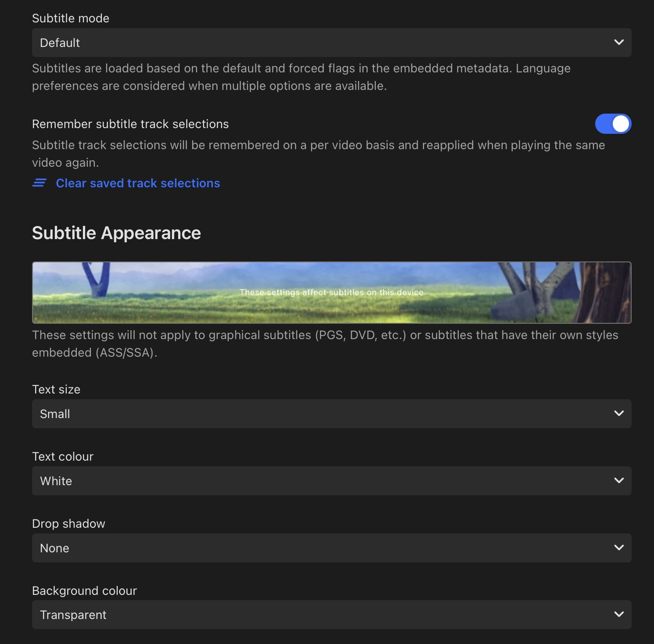Click the Clear saved track selections link

138,183
